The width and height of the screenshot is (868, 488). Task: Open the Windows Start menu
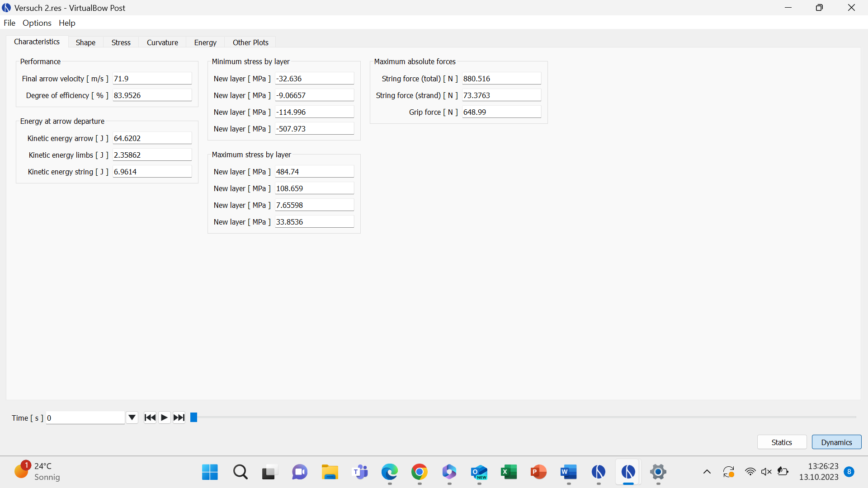pyautogui.click(x=210, y=472)
